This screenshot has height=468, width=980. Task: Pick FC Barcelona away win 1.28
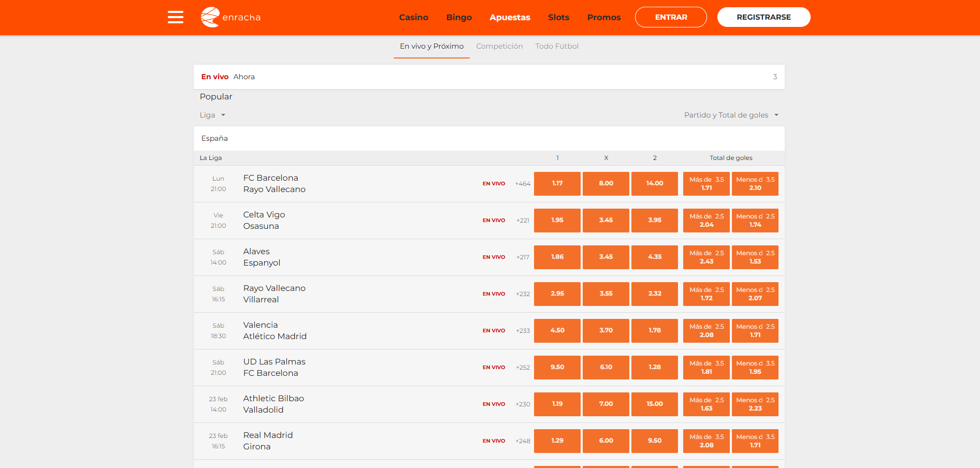click(x=655, y=368)
